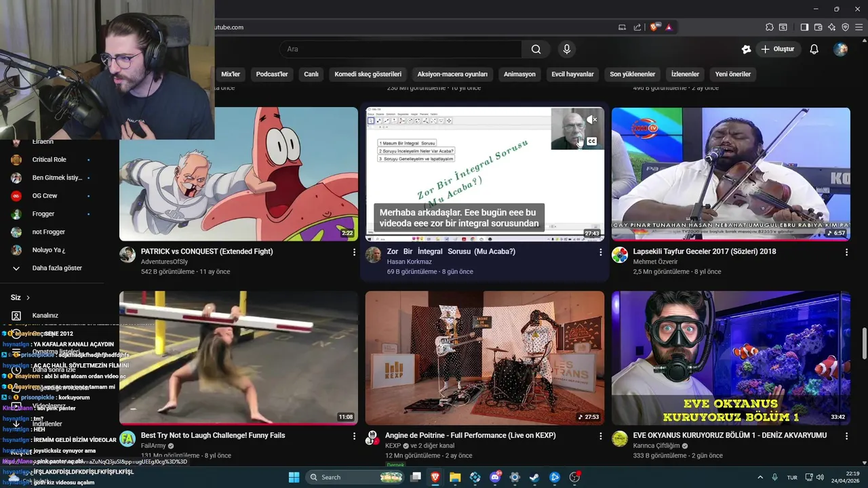Click the Oluştur create button

pos(778,49)
